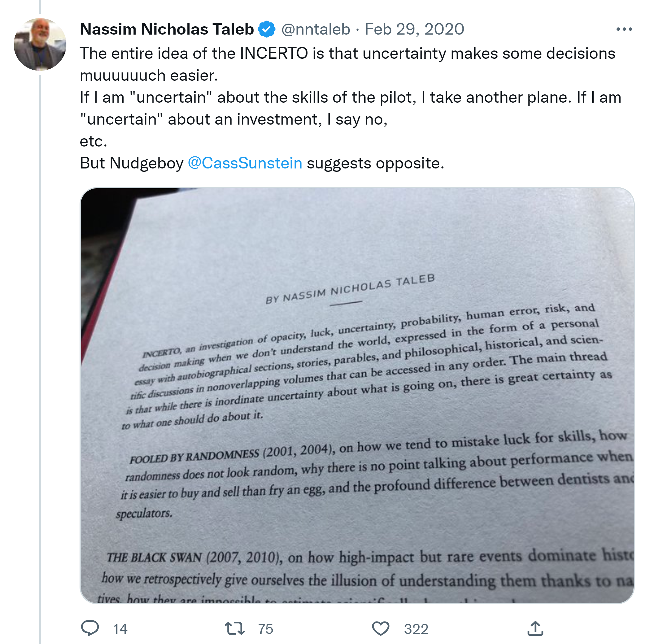Open Nassim Taleb's profile avatar
This screenshot has width=646, height=644.
[40, 44]
